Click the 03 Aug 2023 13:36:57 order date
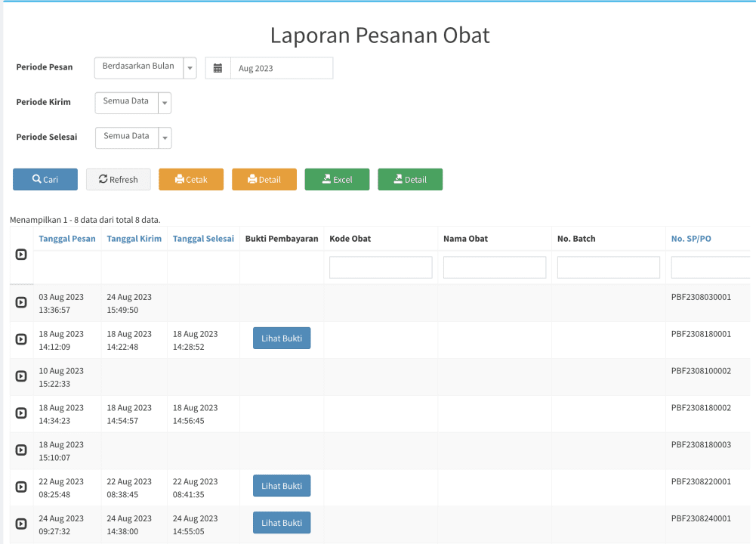This screenshot has width=756, height=544. 61,303
